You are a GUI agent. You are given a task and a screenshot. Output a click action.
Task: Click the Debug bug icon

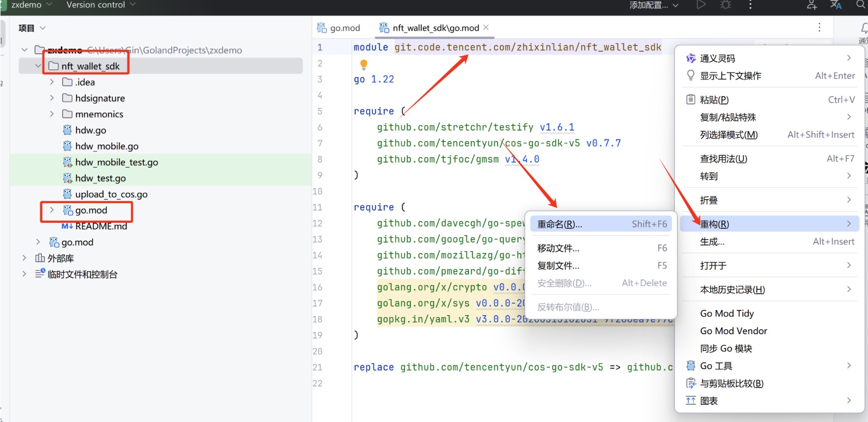point(726,5)
